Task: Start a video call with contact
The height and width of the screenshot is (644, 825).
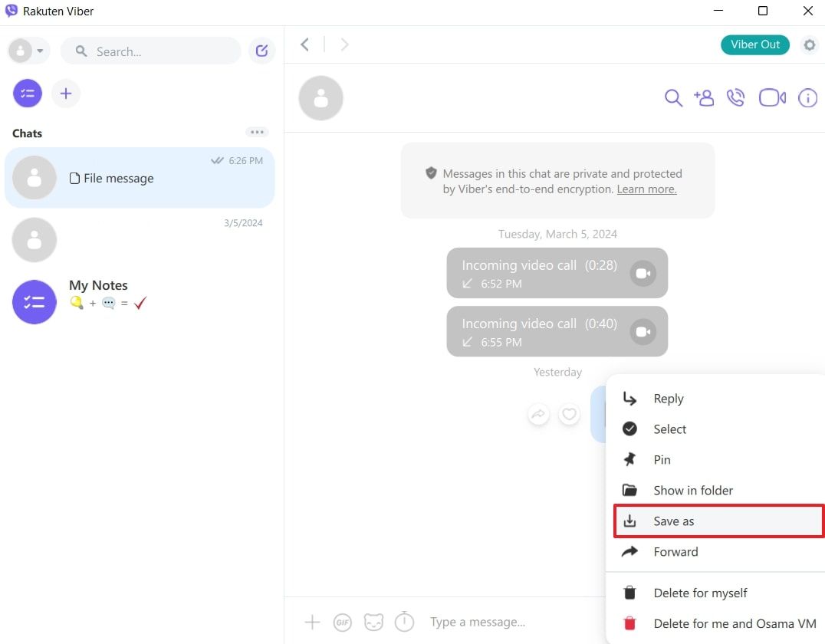Action: (x=772, y=98)
